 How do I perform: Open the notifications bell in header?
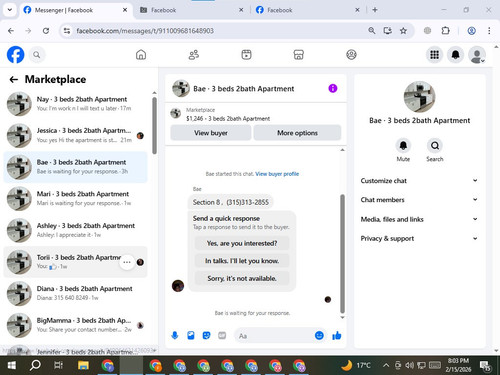[x=455, y=55]
